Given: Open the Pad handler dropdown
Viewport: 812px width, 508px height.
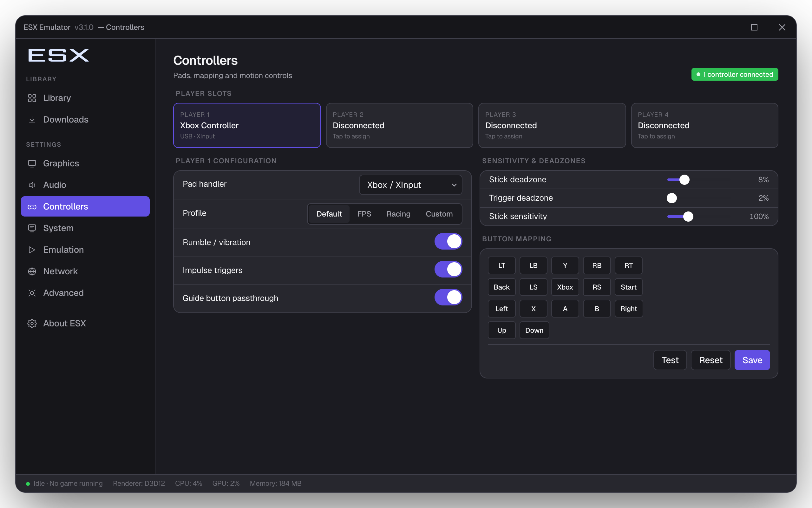Looking at the screenshot, I should [x=410, y=185].
